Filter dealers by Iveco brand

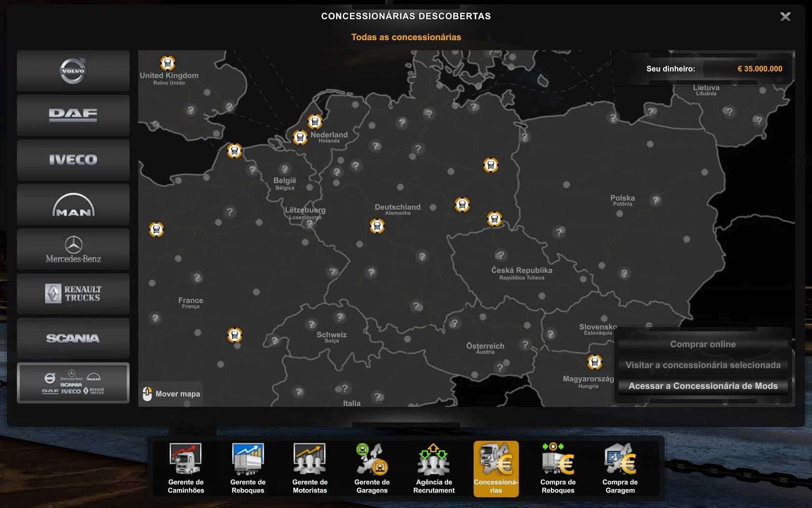[73, 160]
